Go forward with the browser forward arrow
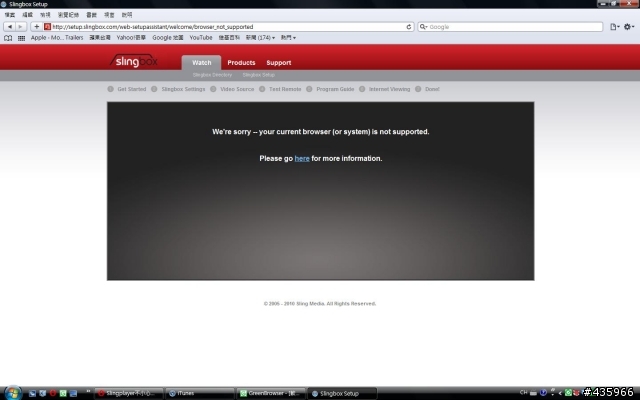Viewport: 640px width, 400px height. pyautogui.click(x=21, y=27)
